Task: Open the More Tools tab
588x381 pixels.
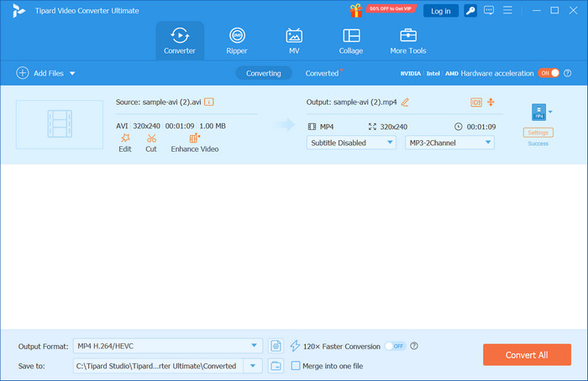Action: tap(408, 41)
